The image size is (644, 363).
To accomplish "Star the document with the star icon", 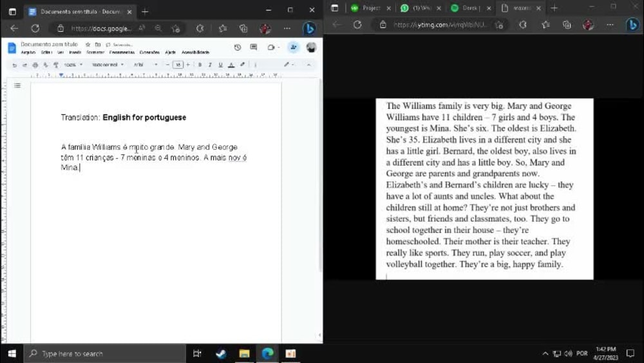I will click(88, 44).
